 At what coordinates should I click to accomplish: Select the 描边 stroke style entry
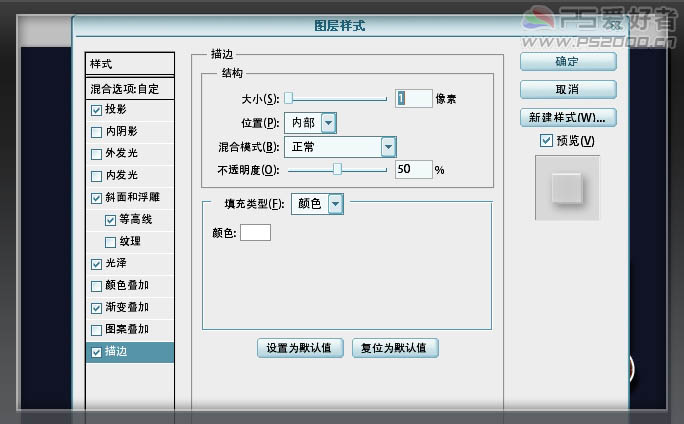point(130,352)
